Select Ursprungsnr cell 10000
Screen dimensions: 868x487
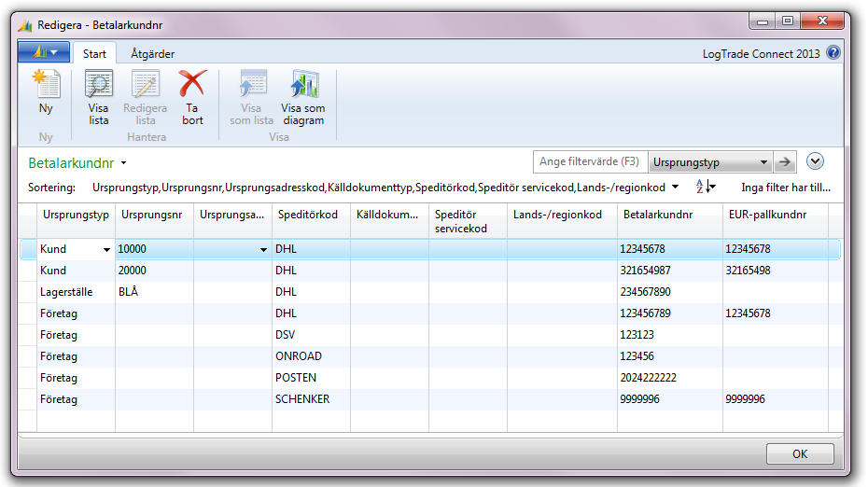154,249
